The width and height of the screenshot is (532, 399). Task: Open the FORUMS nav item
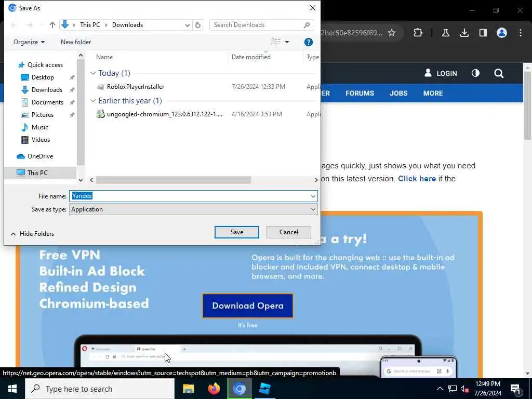pos(360,93)
